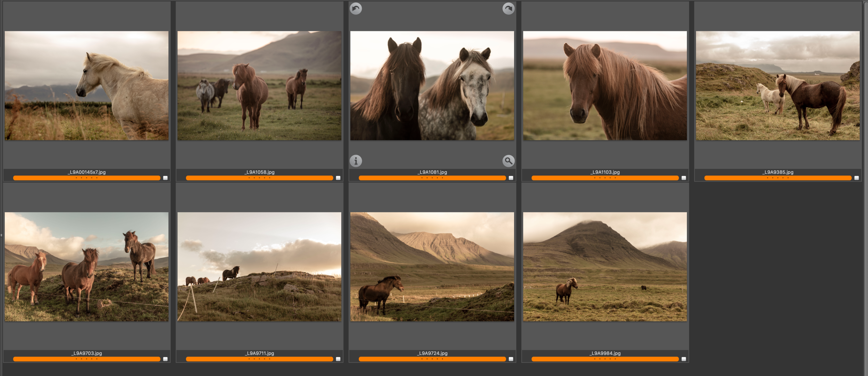Rotate _L9A1081.jpg counterclockwise
This screenshot has height=376, width=868.
pos(356,8)
